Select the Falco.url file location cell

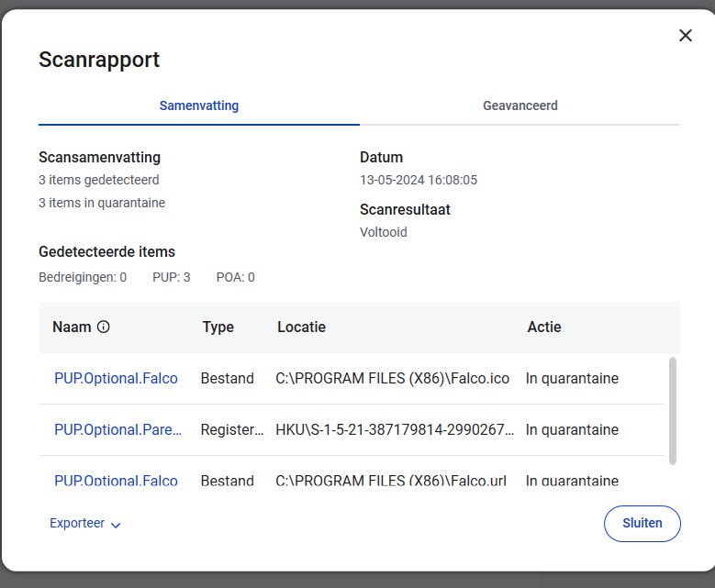coord(391,480)
